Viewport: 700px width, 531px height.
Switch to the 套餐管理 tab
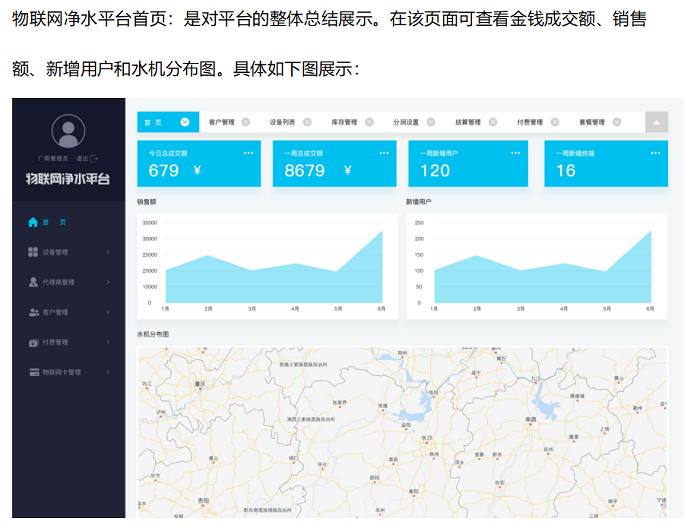[x=592, y=122]
